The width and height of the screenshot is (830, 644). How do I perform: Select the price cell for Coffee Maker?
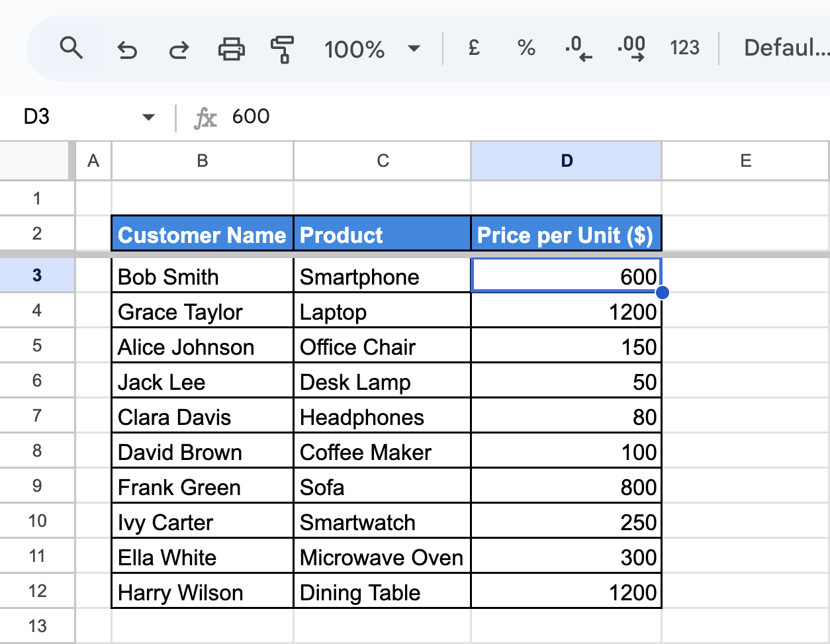[x=567, y=451]
